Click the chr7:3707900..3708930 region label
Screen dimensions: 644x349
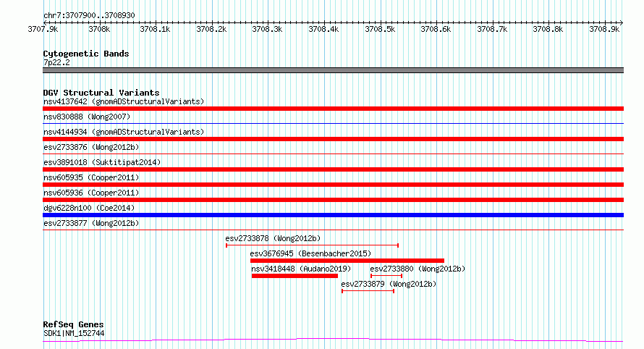point(89,15)
